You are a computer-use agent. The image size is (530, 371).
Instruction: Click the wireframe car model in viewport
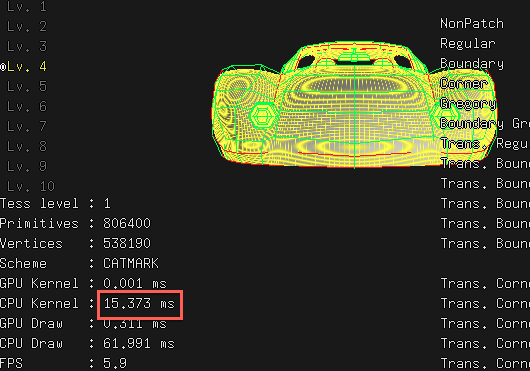354,105
